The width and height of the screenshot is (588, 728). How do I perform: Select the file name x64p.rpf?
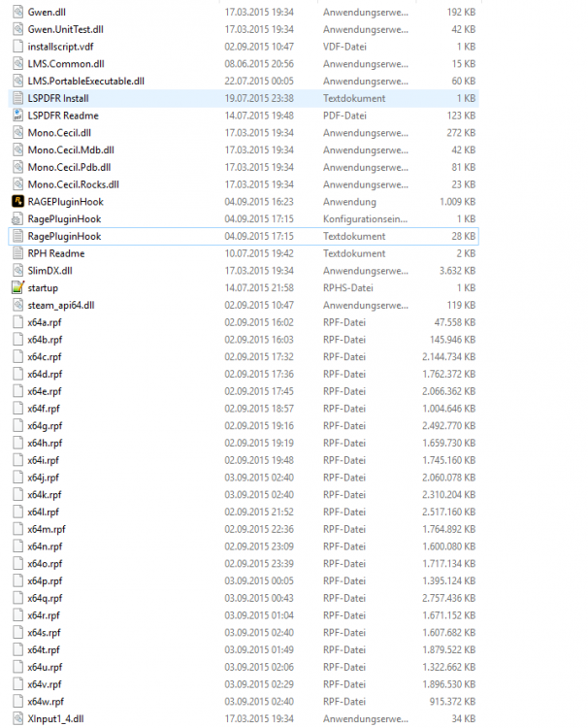(45, 580)
